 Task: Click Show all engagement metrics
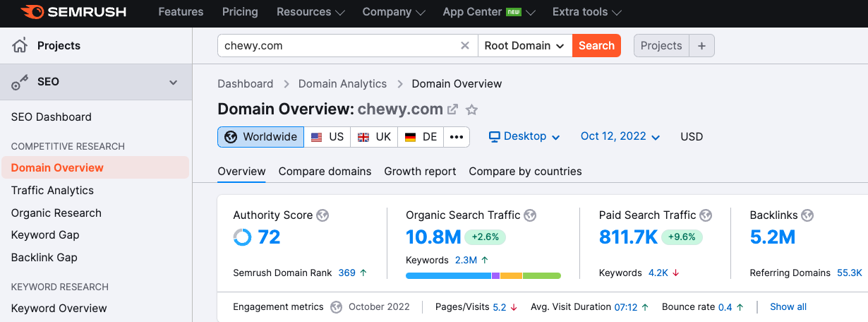(x=788, y=307)
